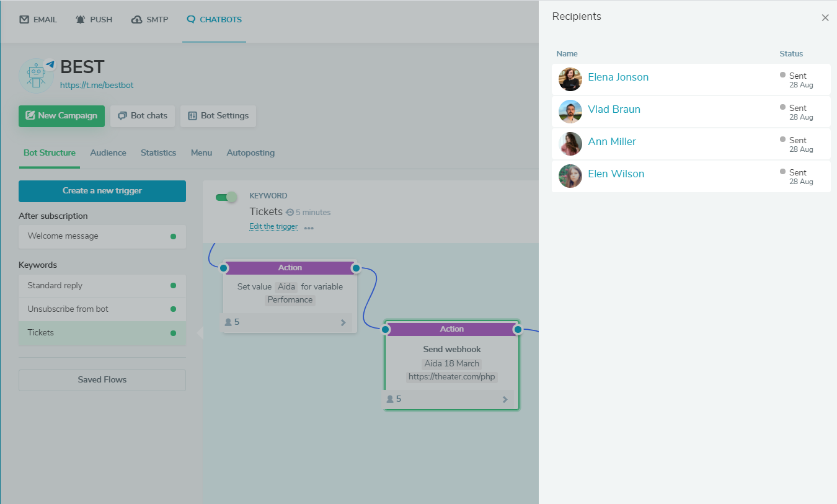837x504 pixels.
Task: Switch to the Statistics tab
Action: click(158, 153)
